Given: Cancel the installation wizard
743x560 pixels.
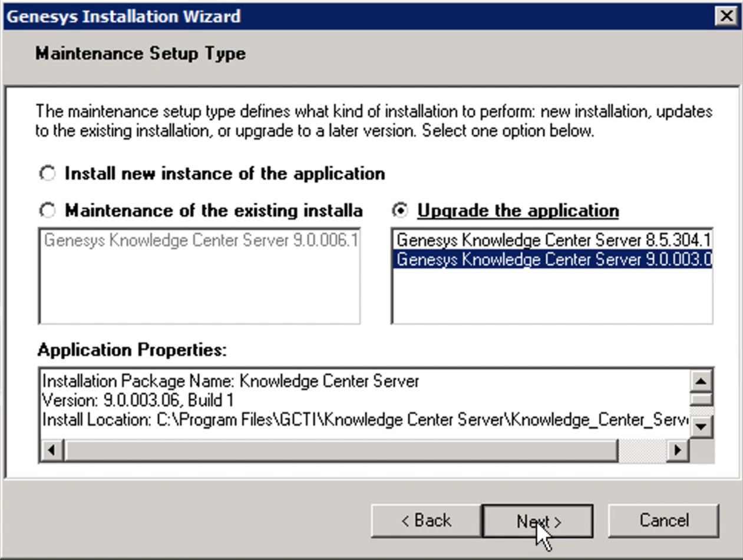Looking at the screenshot, I should [x=663, y=521].
